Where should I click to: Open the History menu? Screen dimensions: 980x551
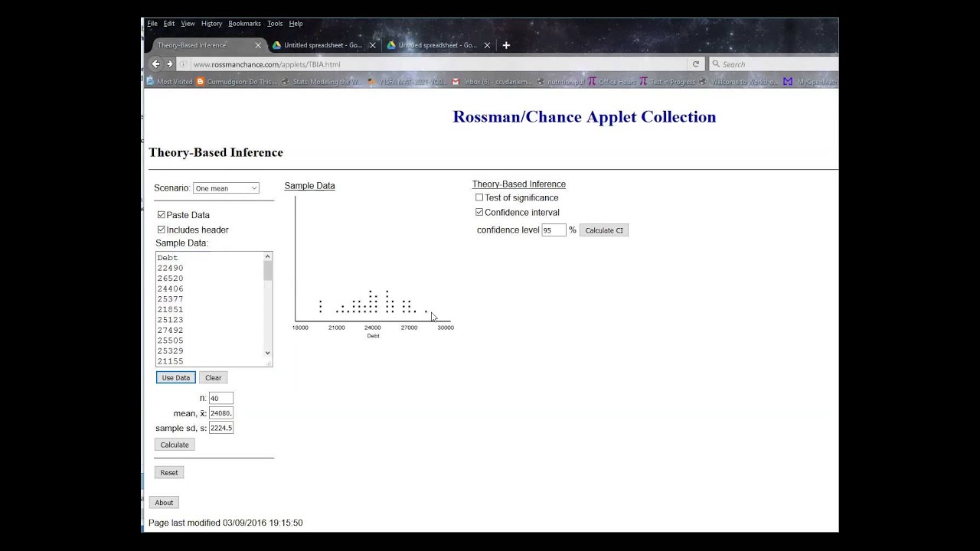(211, 24)
